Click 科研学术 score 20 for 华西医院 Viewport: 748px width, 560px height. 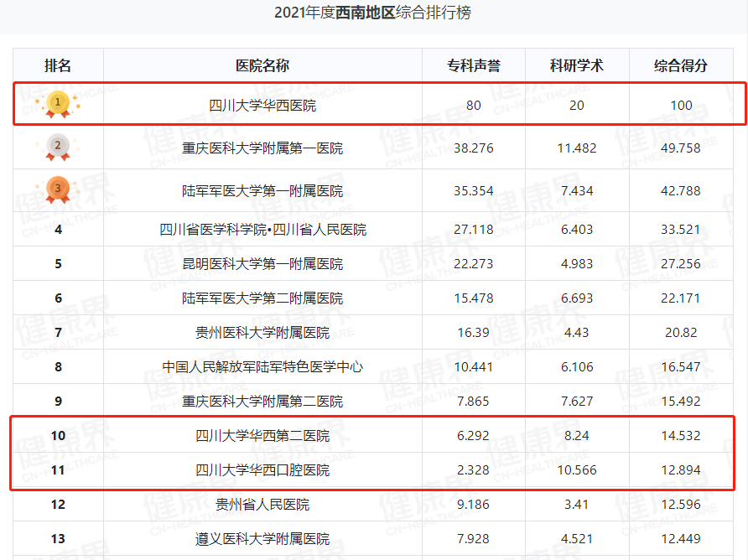(x=577, y=106)
